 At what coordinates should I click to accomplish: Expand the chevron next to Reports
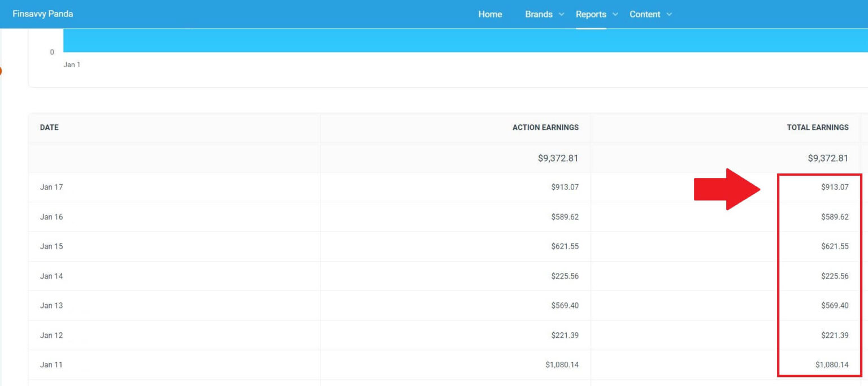[x=615, y=14]
